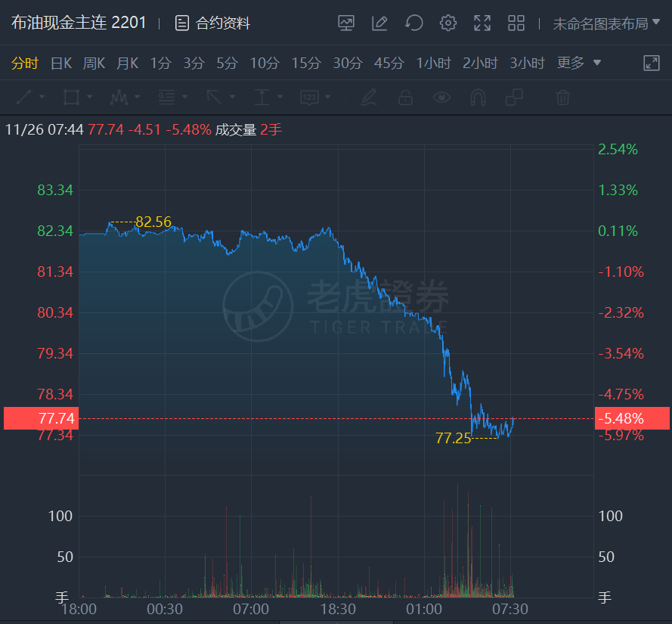Screen dimensions: 672x624
Task: Enter fullscreen with the four-arrows icon
Action: [x=482, y=23]
